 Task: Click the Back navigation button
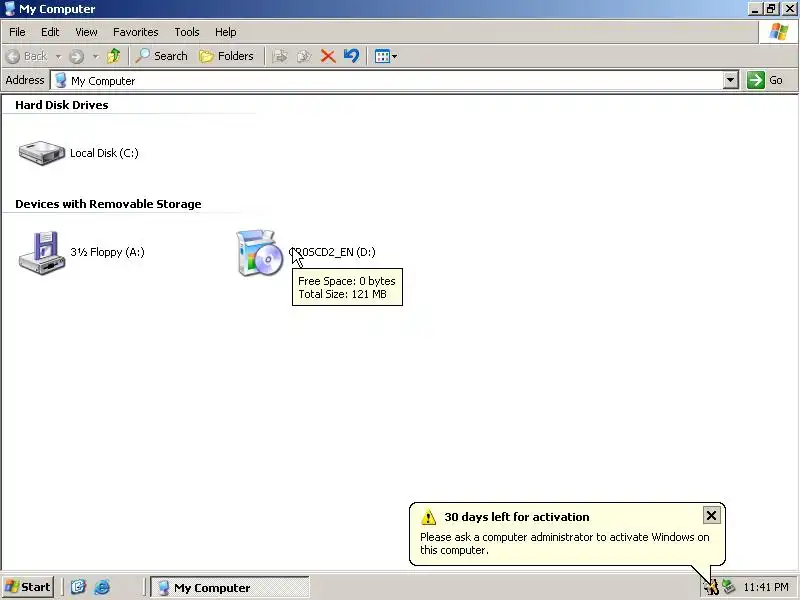27,56
